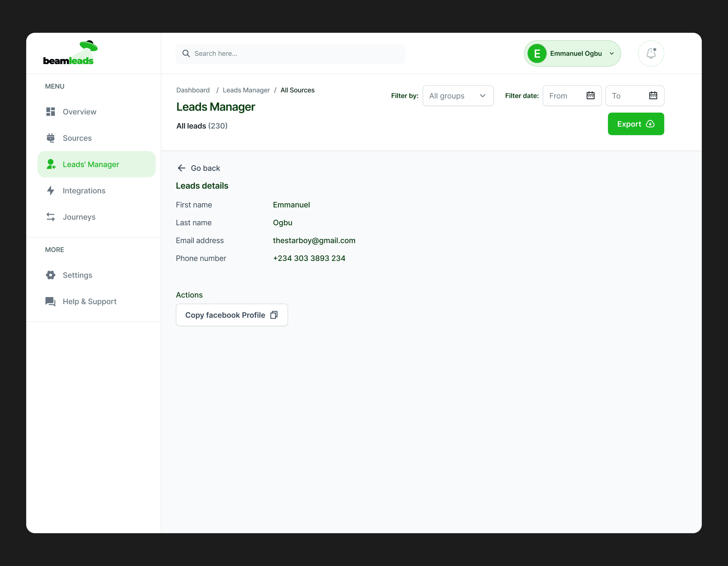Viewport: 728px width, 566px height.
Task: Click the To date input field
Action: [x=634, y=96]
